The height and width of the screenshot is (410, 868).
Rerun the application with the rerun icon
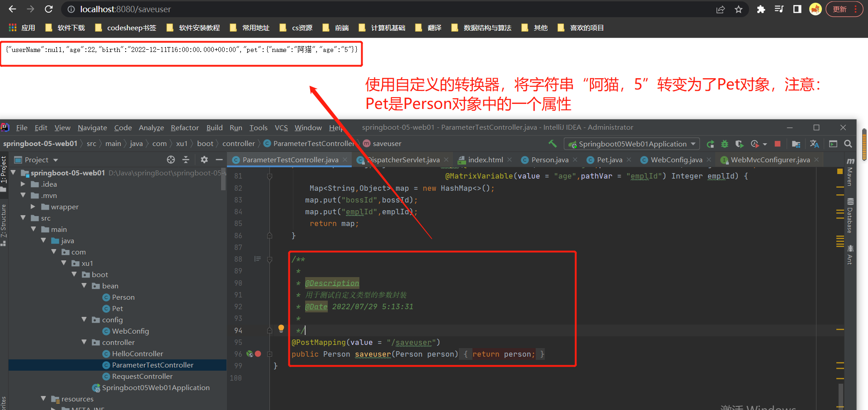(x=710, y=144)
